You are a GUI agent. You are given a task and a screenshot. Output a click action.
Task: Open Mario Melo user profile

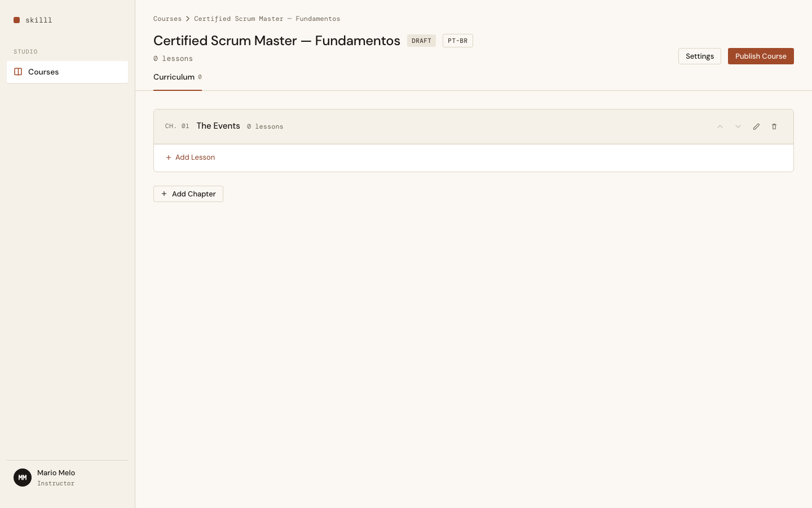coord(67,478)
